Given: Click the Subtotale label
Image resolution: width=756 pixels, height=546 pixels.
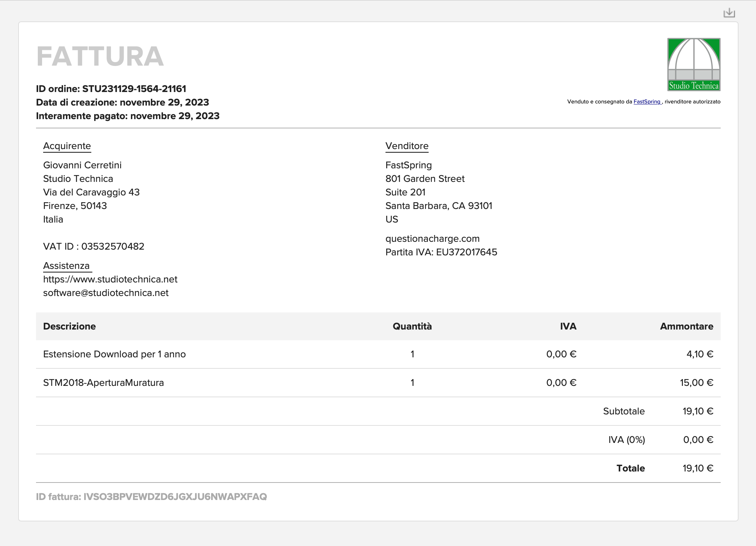Looking at the screenshot, I should [x=624, y=411].
